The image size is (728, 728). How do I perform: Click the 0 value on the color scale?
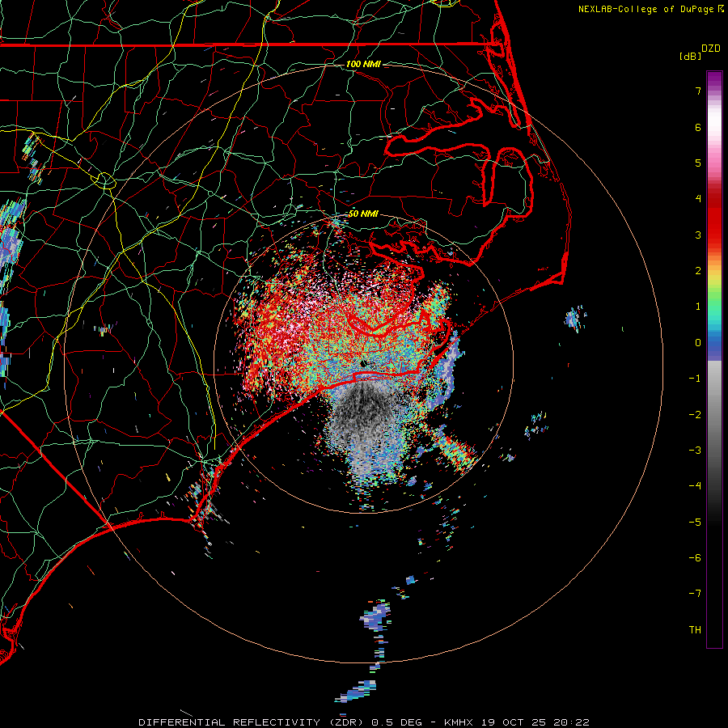tap(698, 343)
